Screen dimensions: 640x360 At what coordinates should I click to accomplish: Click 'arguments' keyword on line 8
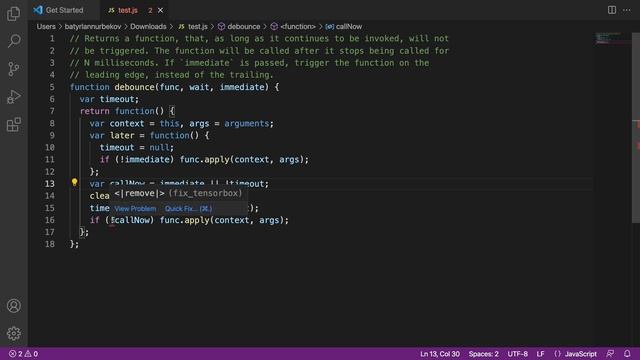point(247,123)
